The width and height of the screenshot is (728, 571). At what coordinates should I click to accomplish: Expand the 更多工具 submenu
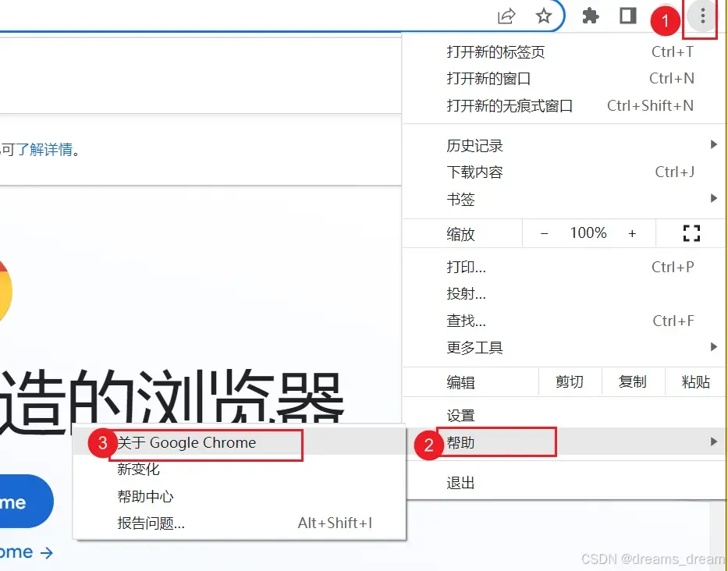tap(565, 347)
